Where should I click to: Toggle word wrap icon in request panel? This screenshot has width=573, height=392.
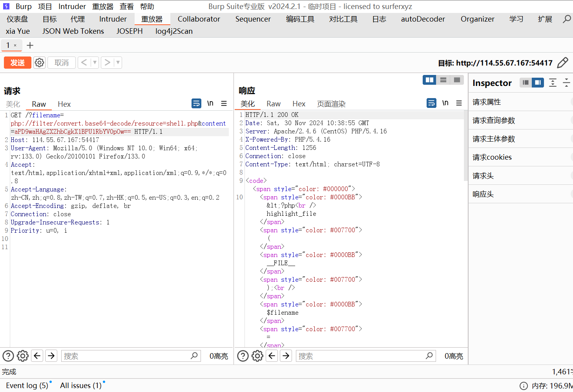pos(196,103)
